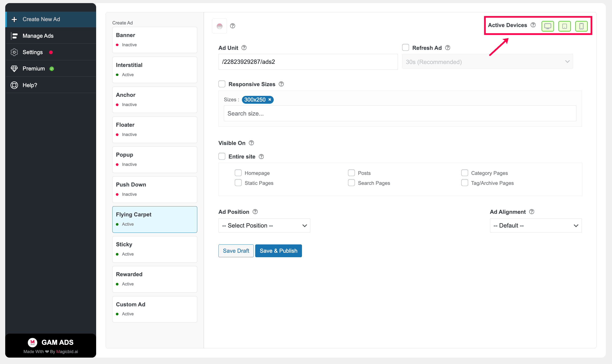Tick the Tag/Archive Pages checkbox

(465, 183)
